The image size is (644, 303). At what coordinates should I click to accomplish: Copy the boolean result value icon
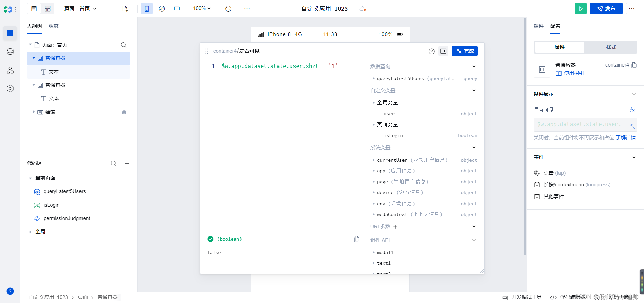(357, 239)
